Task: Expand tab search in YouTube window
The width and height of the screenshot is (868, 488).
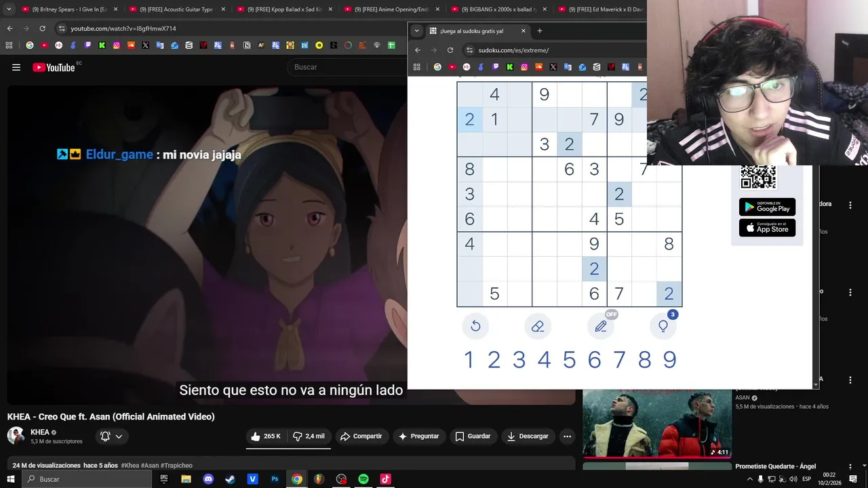Action: point(9,9)
